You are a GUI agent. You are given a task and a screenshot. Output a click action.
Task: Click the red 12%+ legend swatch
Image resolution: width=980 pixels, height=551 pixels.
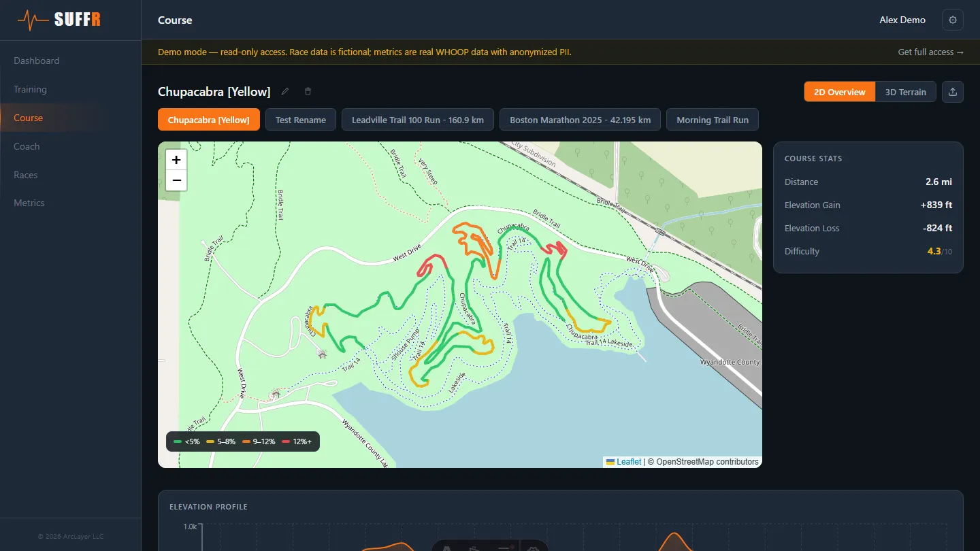click(x=286, y=441)
